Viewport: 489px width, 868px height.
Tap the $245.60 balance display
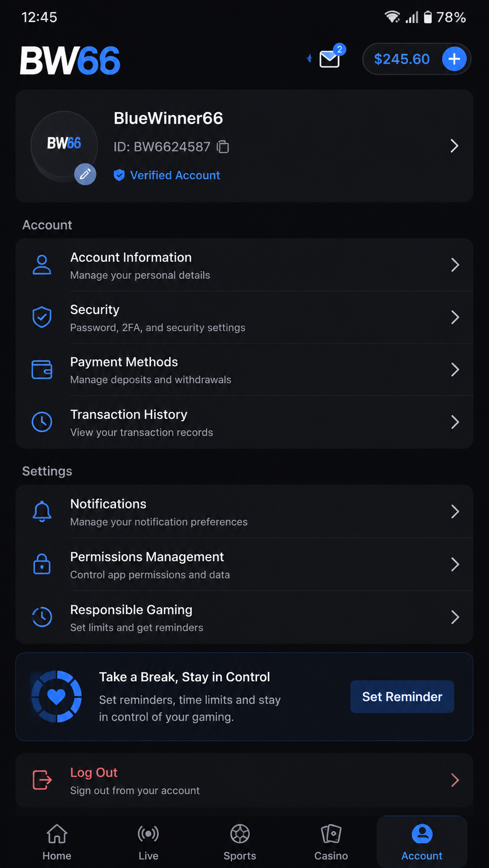pos(402,59)
